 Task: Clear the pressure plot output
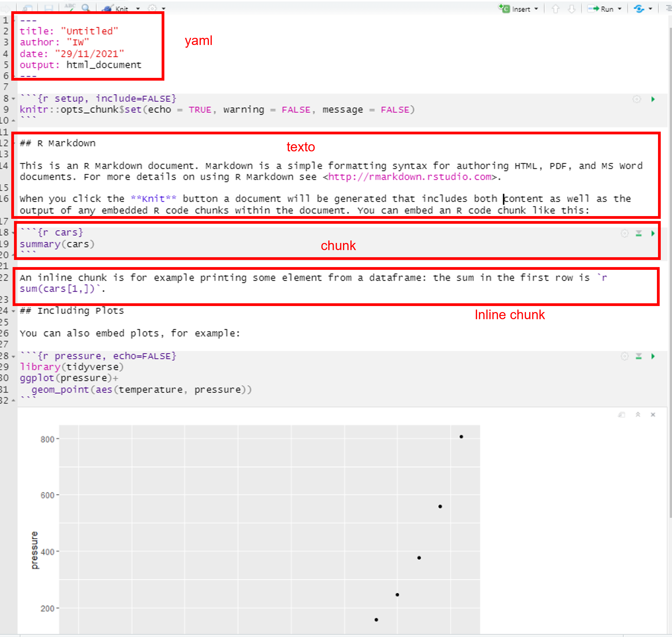653,415
